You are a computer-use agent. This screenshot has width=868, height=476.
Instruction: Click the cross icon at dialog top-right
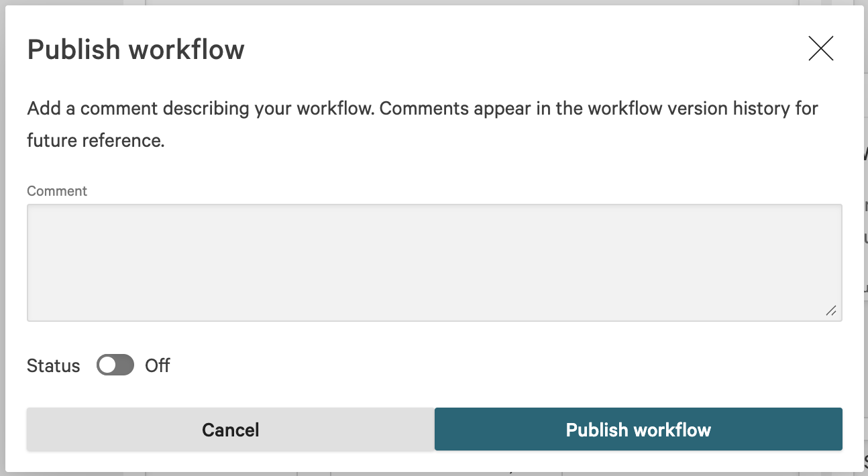click(x=820, y=49)
